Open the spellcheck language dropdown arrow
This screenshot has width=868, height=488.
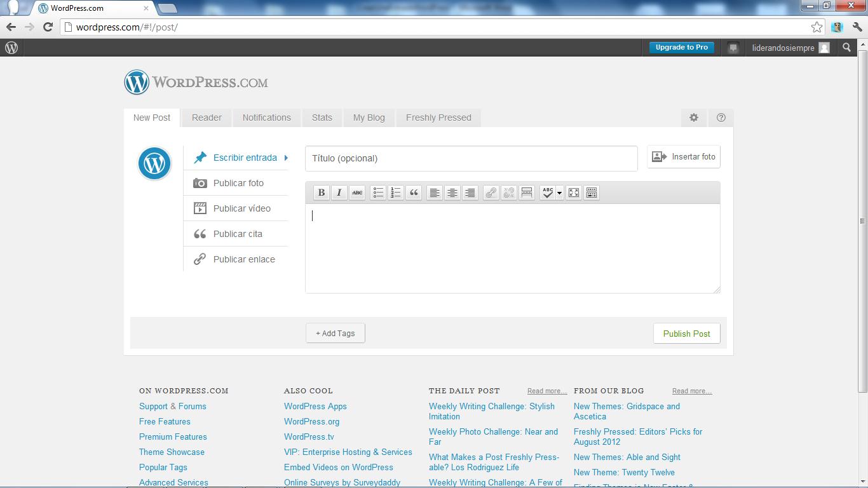(x=560, y=193)
